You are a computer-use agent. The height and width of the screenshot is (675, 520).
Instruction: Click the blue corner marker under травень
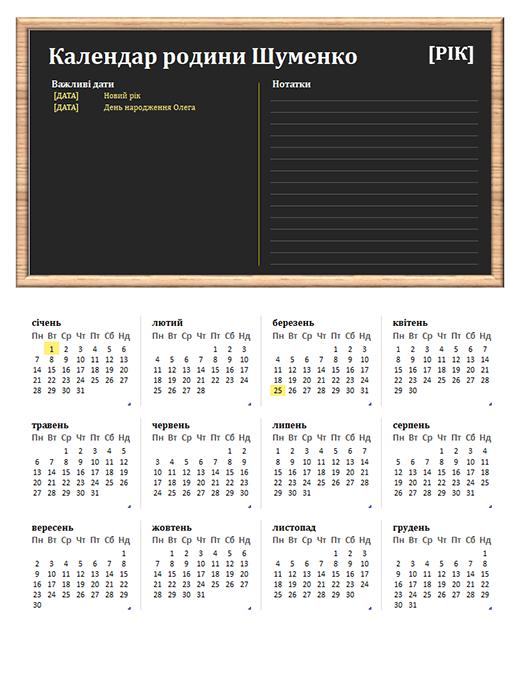tap(129, 507)
